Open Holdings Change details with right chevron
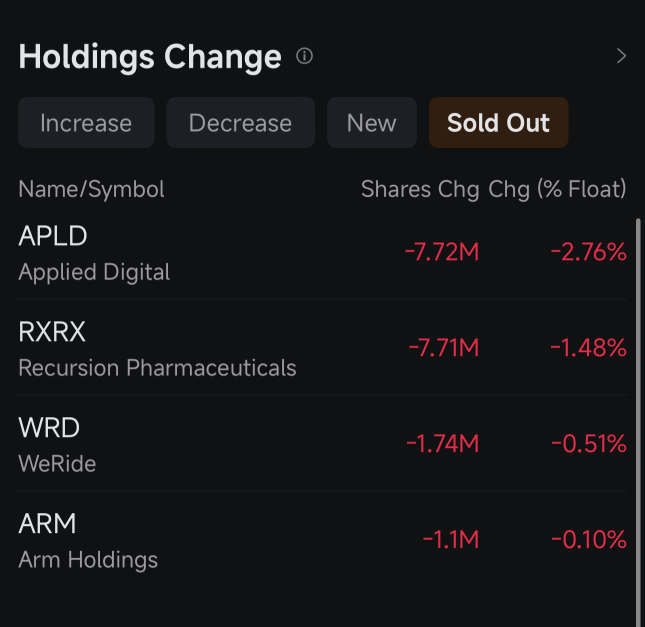Image resolution: width=645 pixels, height=627 pixels. click(621, 56)
